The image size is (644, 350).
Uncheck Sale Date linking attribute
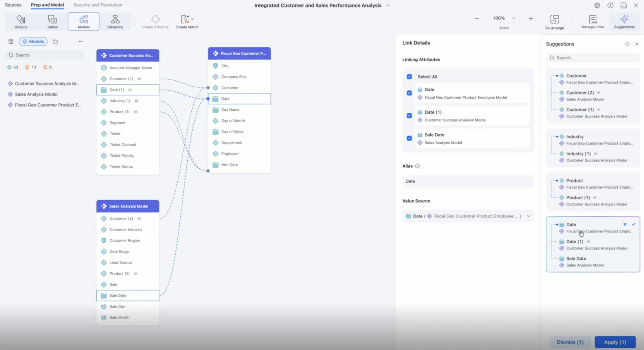point(409,138)
